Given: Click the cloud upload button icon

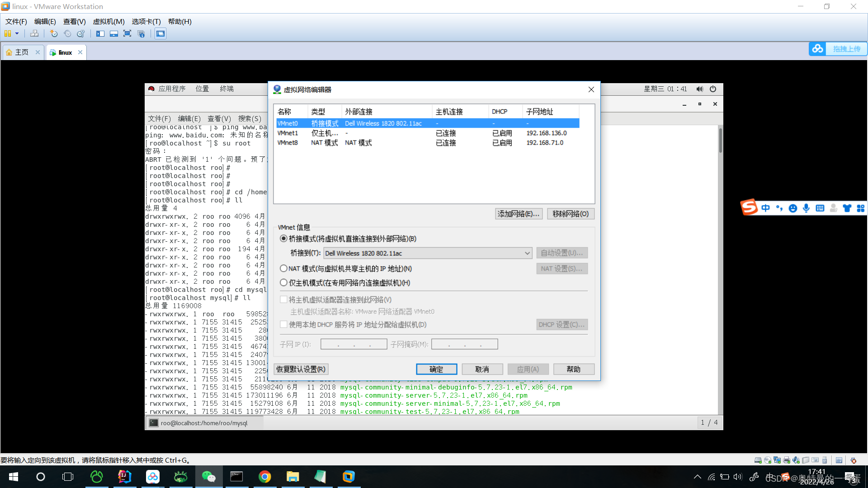Looking at the screenshot, I should click(x=817, y=49).
